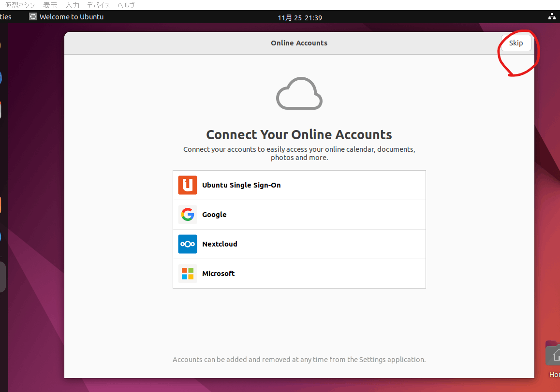This screenshot has width=560, height=392.
Task: Click the Connect Your Online Accounts heading
Action: pos(299,134)
